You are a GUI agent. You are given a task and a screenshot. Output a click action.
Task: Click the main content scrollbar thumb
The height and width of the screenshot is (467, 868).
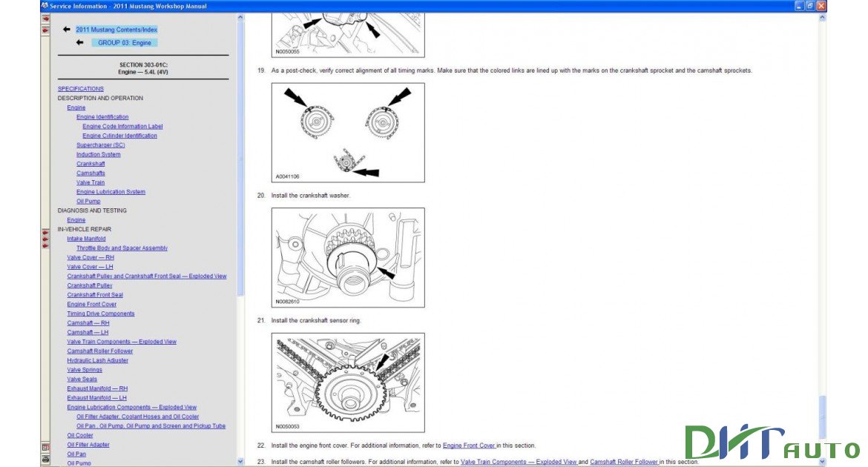coord(822,418)
